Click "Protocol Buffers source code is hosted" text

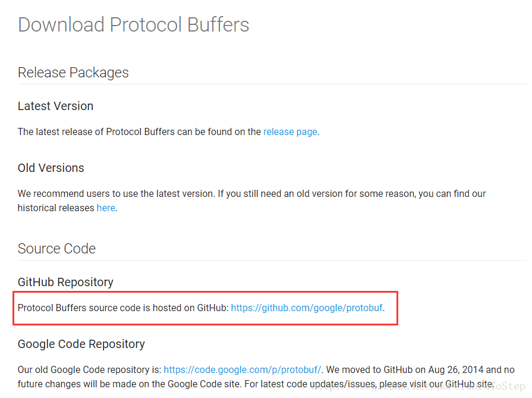[122, 308]
